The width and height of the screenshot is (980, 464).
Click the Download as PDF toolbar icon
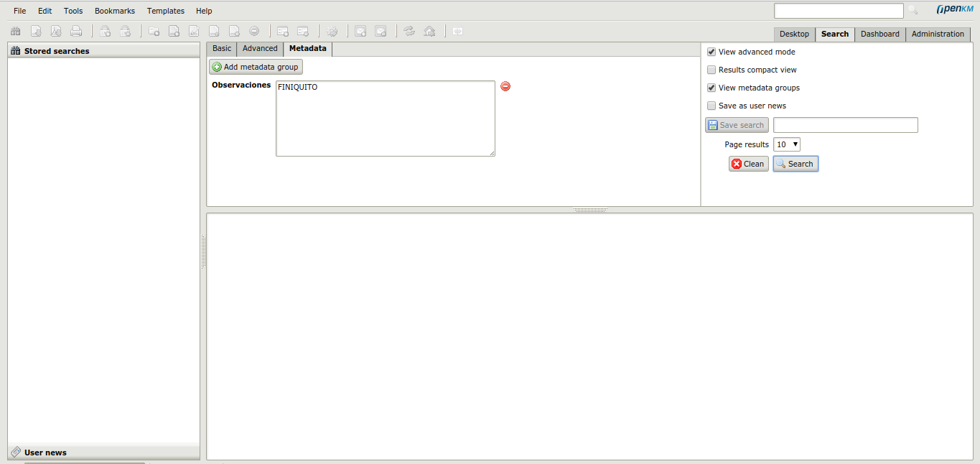55,31
